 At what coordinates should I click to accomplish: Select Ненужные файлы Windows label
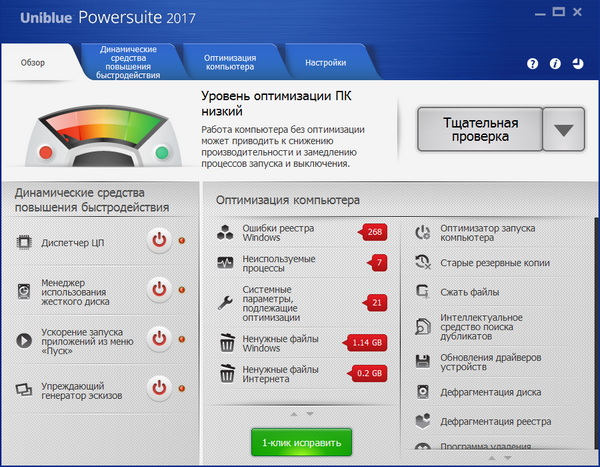click(280, 343)
